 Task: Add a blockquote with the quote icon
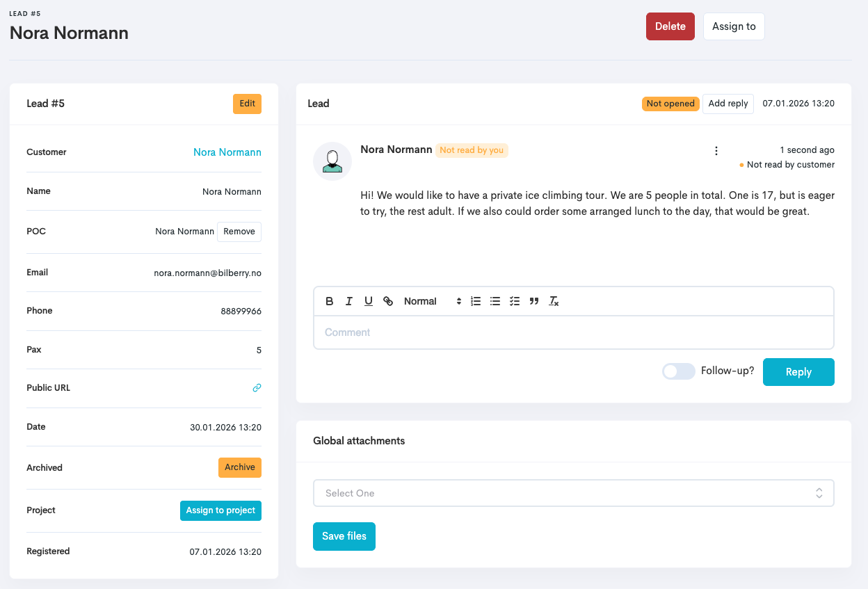point(534,301)
